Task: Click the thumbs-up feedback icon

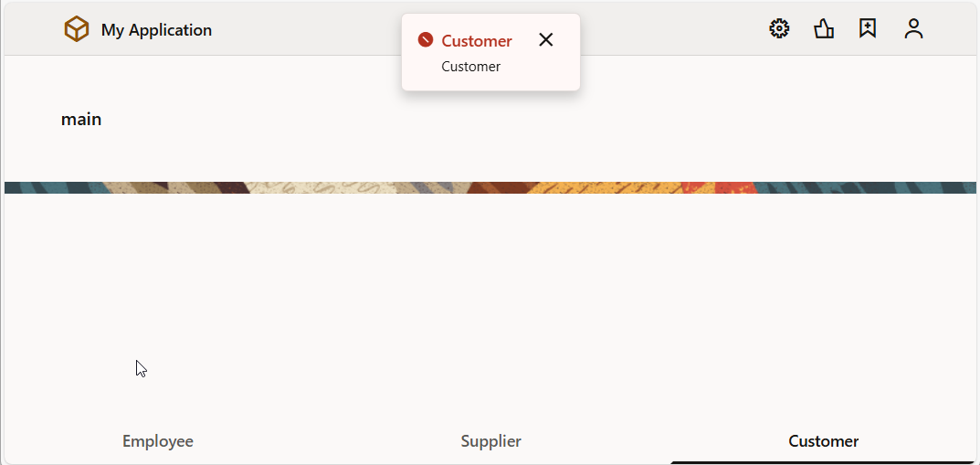Action: click(824, 29)
